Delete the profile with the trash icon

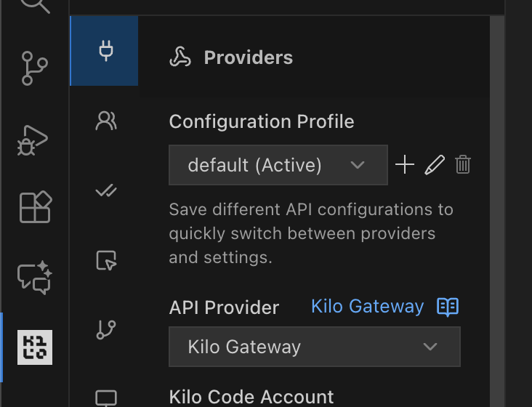click(463, 165)
